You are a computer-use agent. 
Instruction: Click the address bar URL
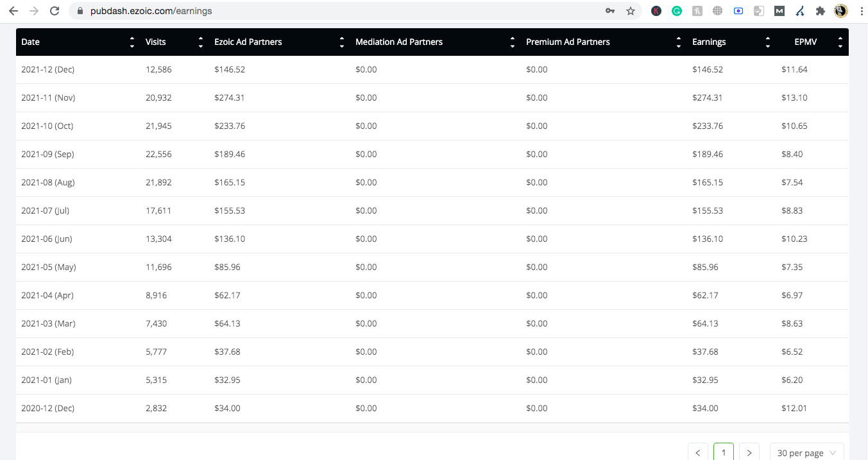click(x=151, y=11)
